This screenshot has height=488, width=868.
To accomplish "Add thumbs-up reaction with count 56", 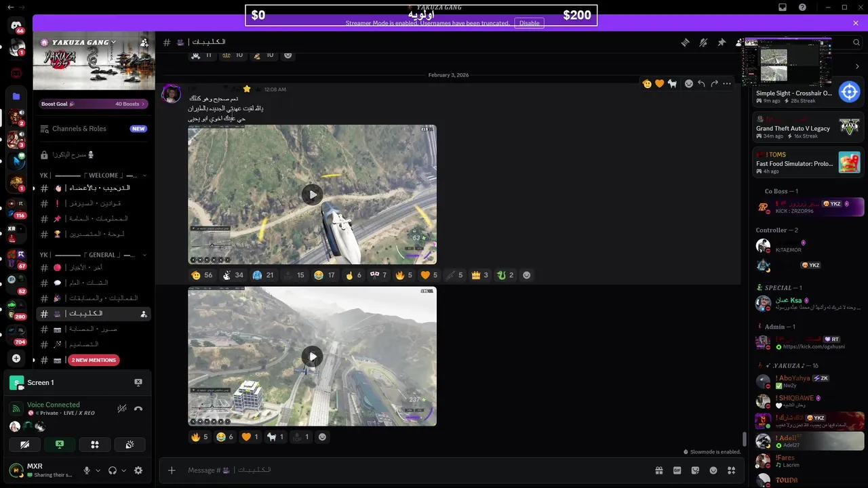I will (202, 275).
